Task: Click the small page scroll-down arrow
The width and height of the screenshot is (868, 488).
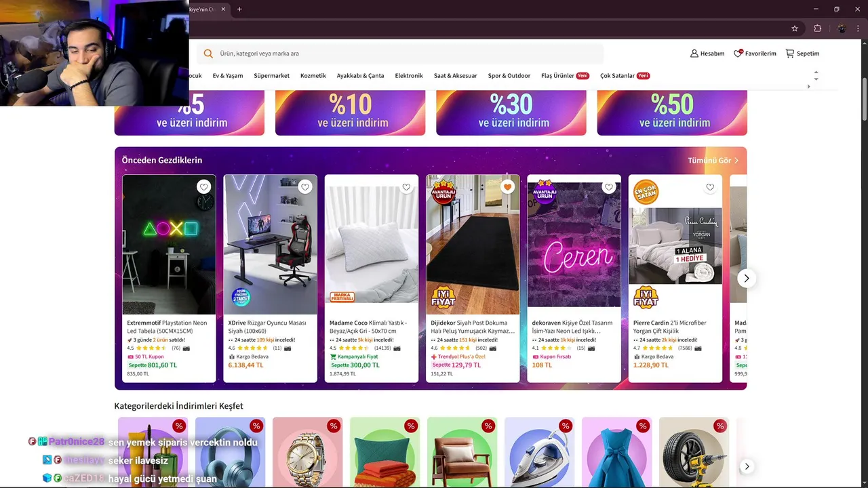Action: pos(816,79)
